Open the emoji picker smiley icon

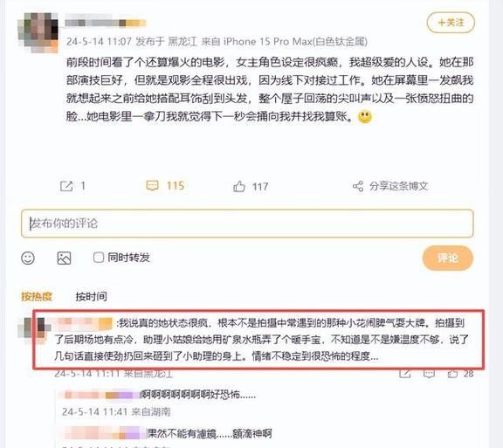(x=28, y=258)
